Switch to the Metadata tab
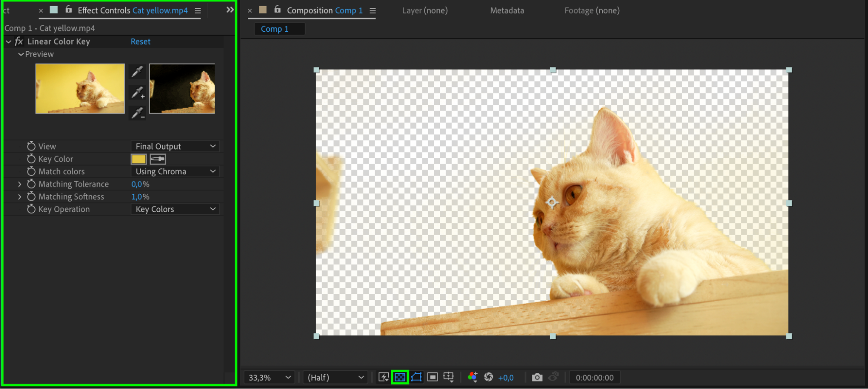Viewport: 868px width, 389px height. [507, 10]
